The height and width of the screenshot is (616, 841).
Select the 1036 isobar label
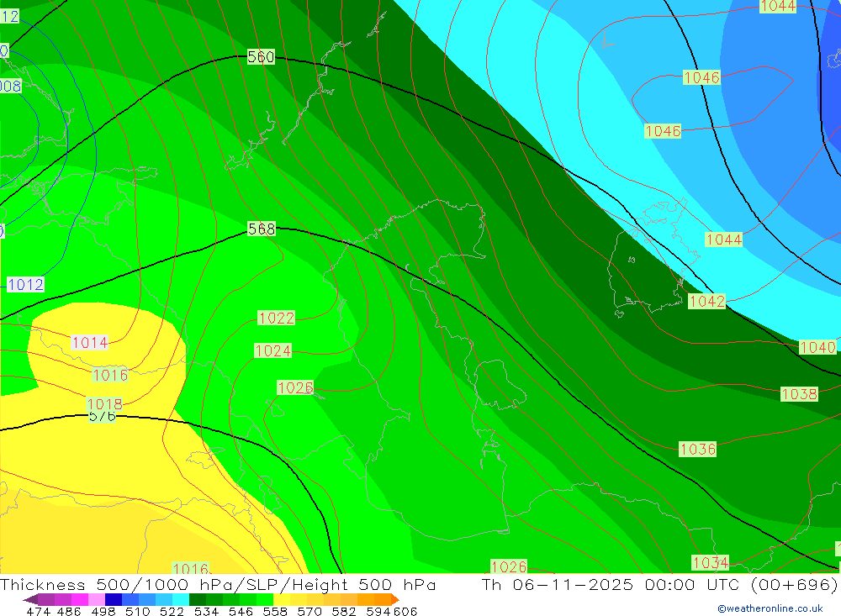coord(697,449)
